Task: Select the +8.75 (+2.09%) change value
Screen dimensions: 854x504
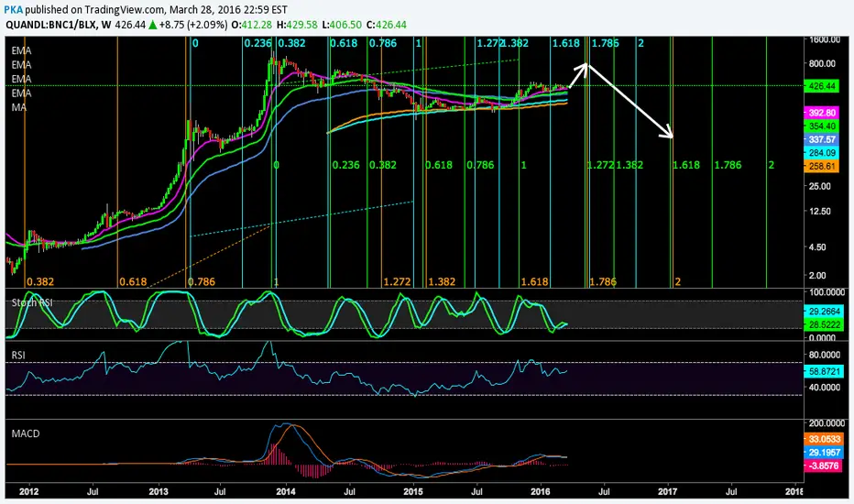Action: [193, 25]
